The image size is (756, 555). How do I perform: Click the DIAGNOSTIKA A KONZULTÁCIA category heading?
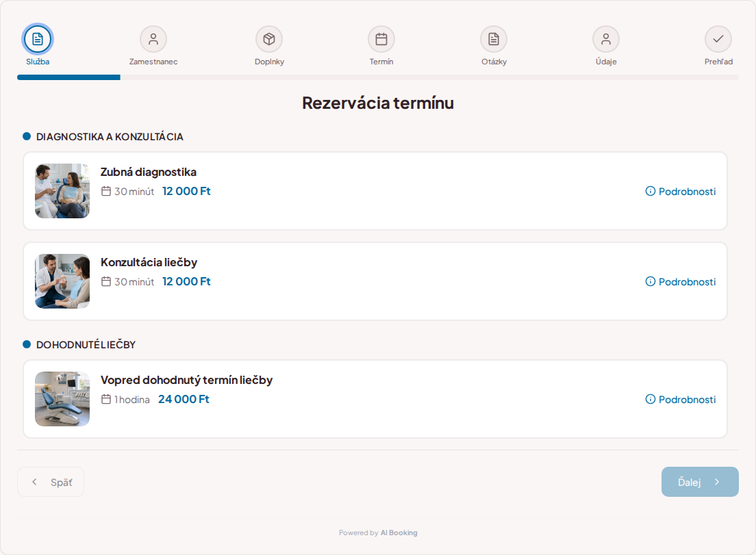coord(110,136)
